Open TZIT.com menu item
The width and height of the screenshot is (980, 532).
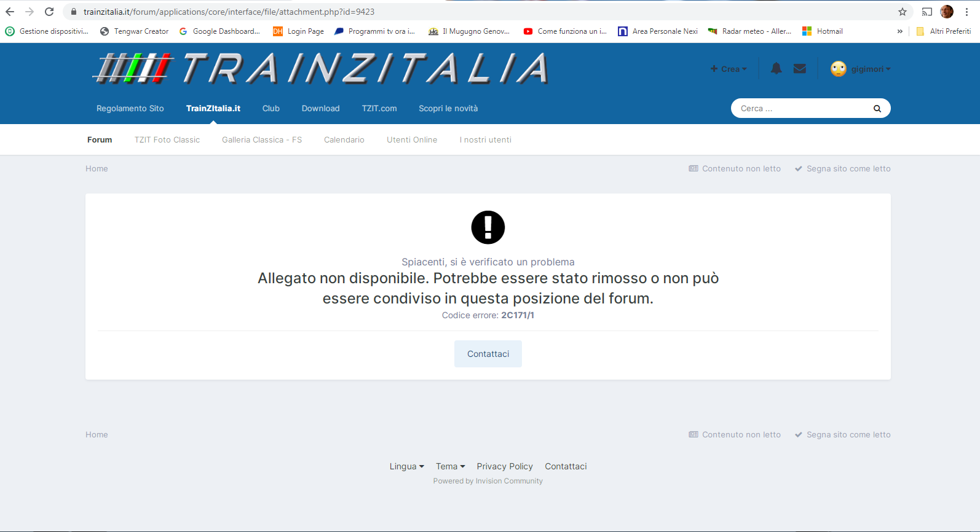click(x=379, y=108)
